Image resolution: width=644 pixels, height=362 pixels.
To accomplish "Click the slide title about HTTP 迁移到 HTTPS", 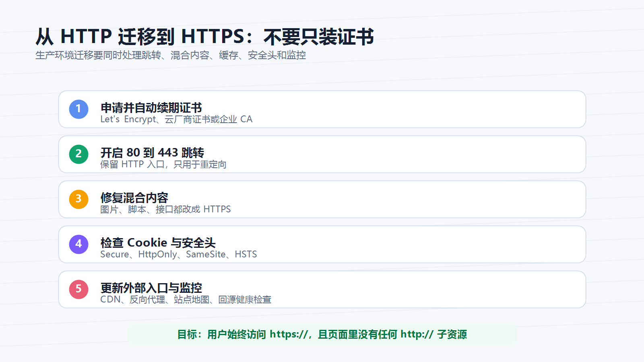I will pos(205,37).
